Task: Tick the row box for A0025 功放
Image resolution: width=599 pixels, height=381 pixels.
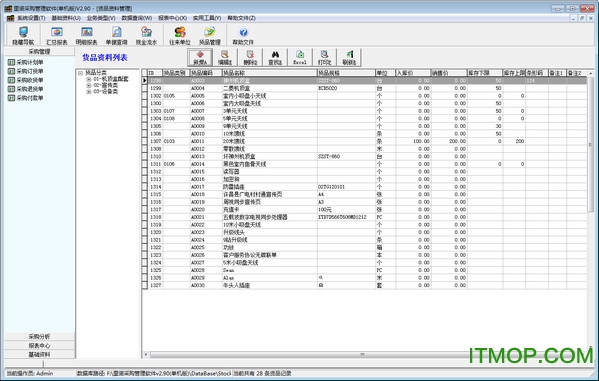Action: coord(144,247)
